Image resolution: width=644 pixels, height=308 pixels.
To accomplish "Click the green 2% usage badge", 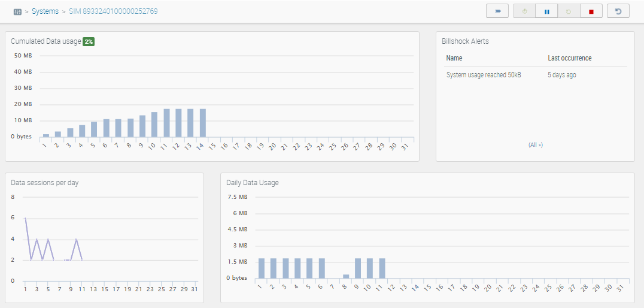I will click(x=89, y=41).
